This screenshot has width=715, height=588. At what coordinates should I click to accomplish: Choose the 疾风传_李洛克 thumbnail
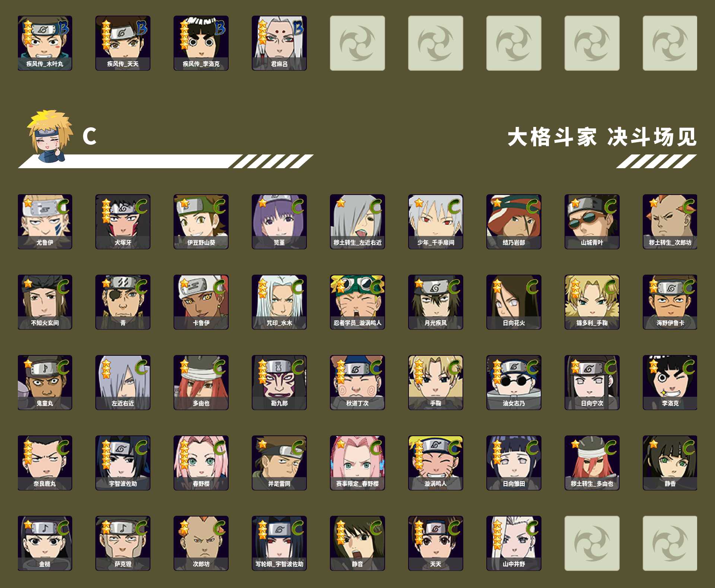tap(201, 43)
